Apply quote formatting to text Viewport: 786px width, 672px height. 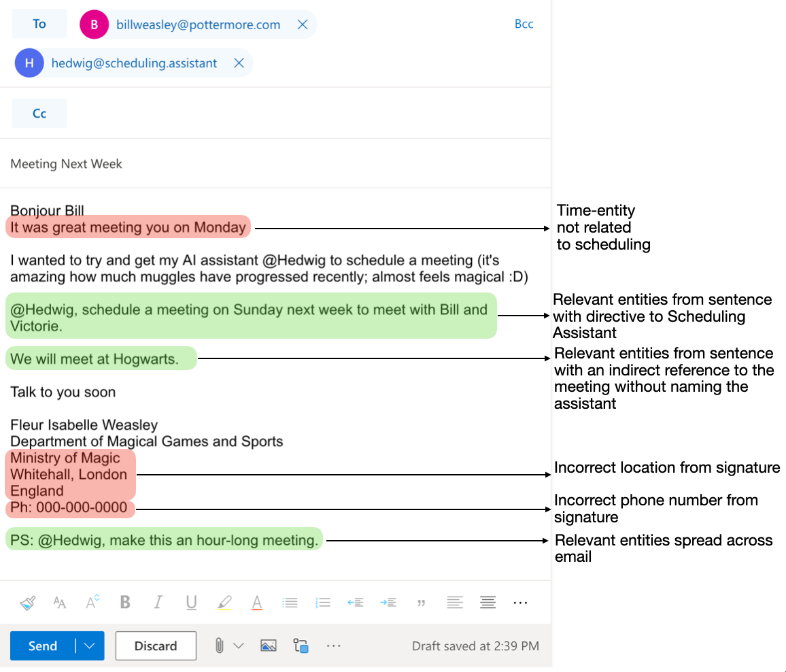(x=421, y=603)
